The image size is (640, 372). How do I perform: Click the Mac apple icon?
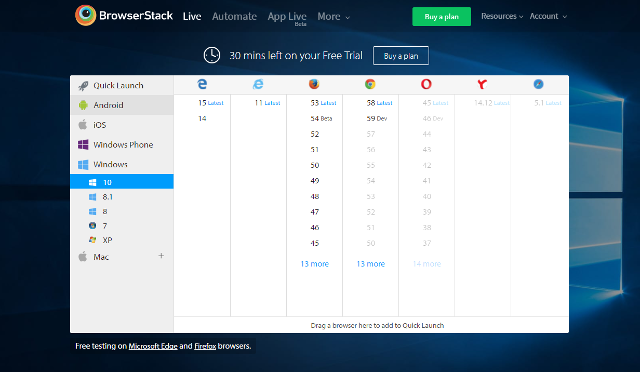(x=83, y=256)
